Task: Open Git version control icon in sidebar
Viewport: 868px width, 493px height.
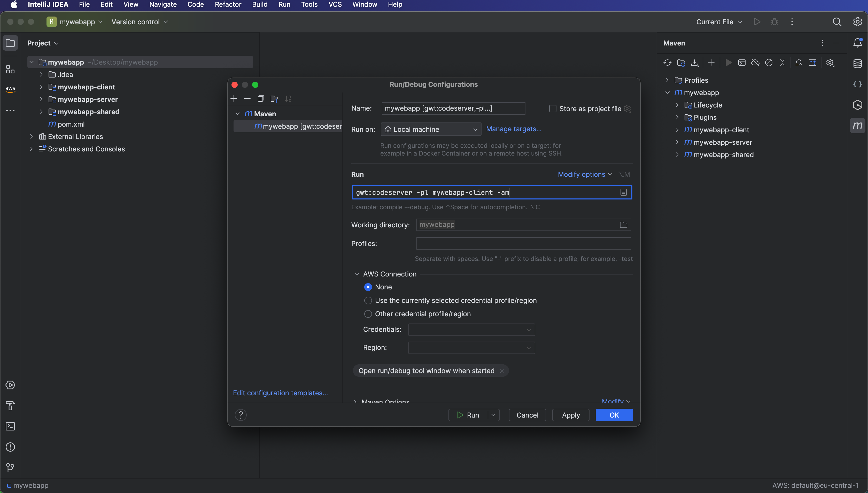Action: tap(10, 468)
